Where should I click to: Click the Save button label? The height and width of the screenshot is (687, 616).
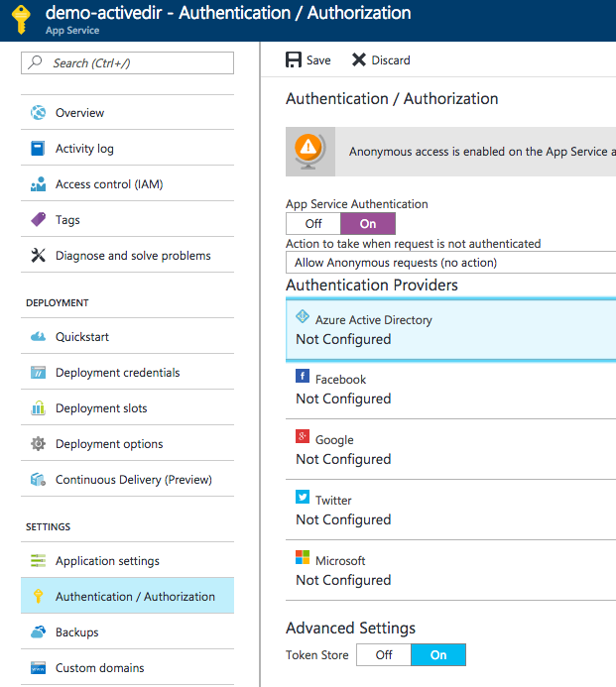(318, 60)
